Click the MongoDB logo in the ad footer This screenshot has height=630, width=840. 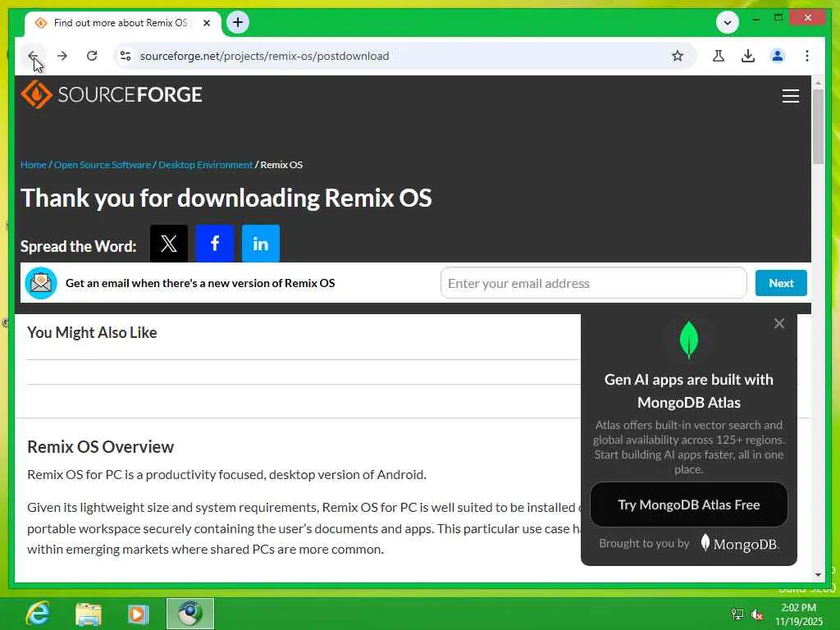[x=739, y=544]
